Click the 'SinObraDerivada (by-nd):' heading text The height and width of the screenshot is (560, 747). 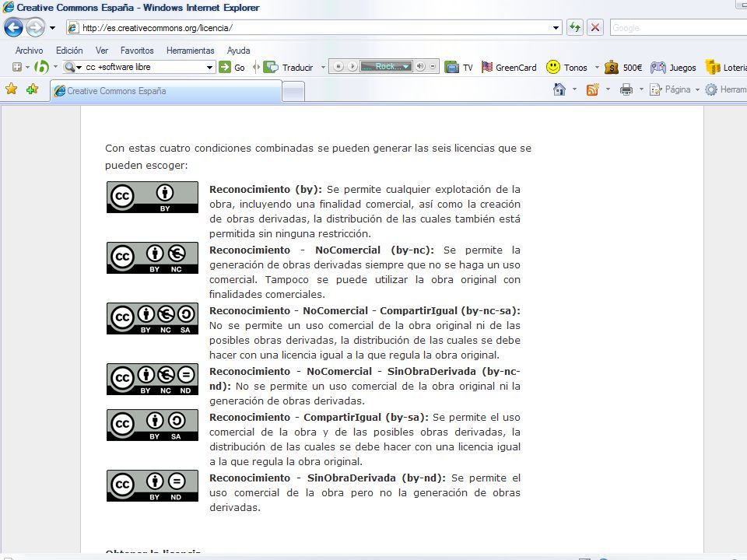point(377,478)
